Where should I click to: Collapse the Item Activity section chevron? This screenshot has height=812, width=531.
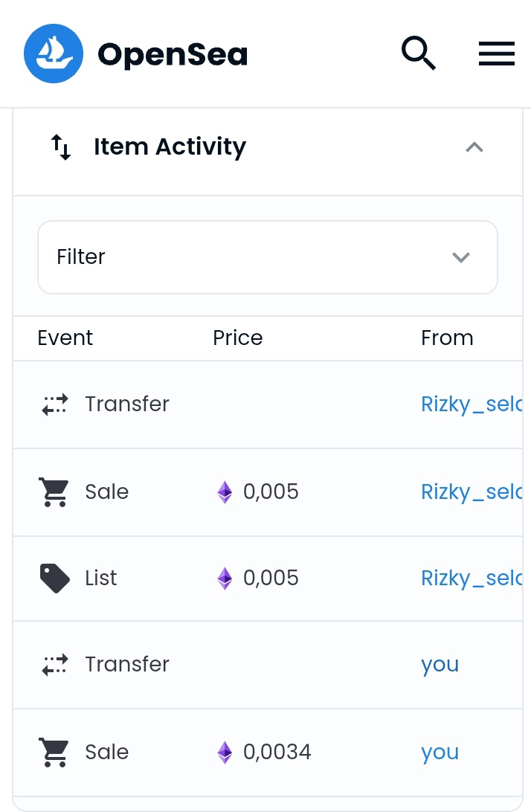(474, 147)
